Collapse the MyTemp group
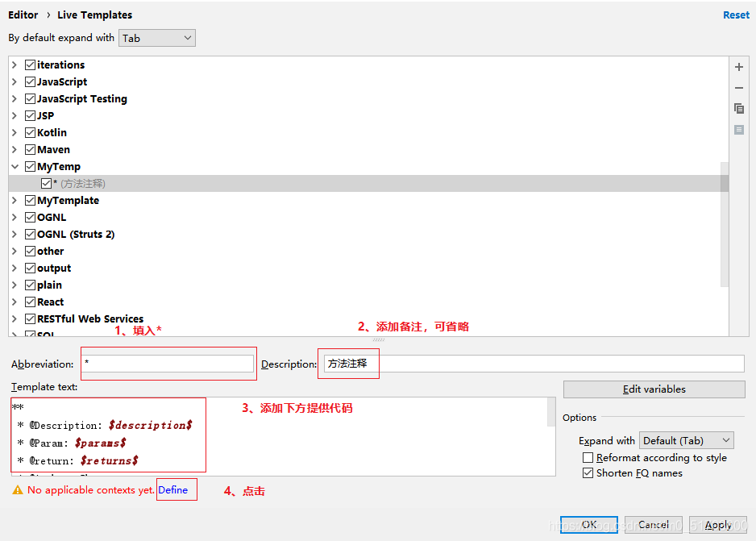This screenshot has width=756, height=541. [x=15, y=166]
